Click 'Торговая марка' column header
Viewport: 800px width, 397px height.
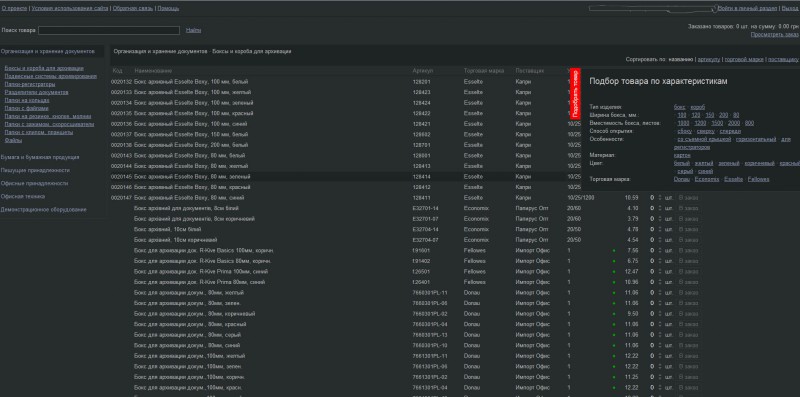pos(484,71)
